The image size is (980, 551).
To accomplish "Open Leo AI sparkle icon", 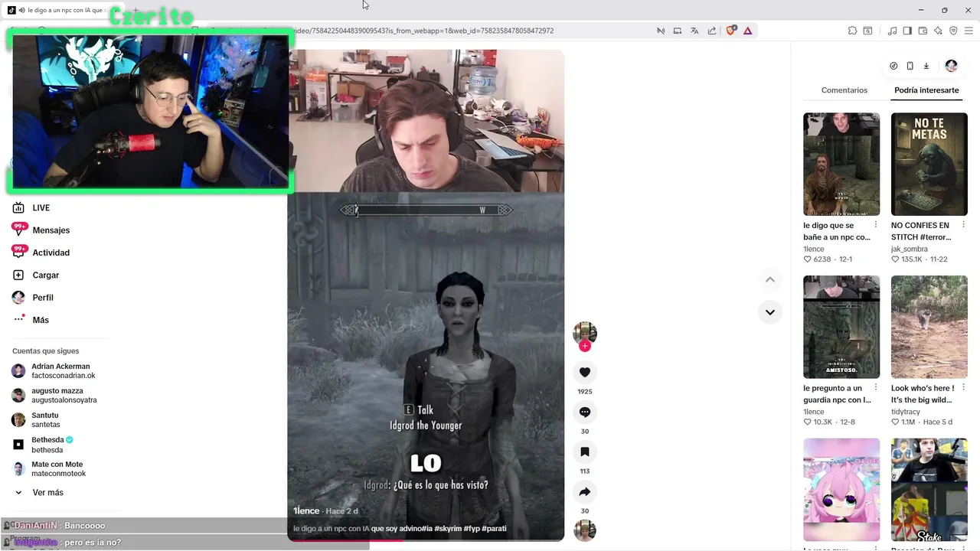I will 938,31.
